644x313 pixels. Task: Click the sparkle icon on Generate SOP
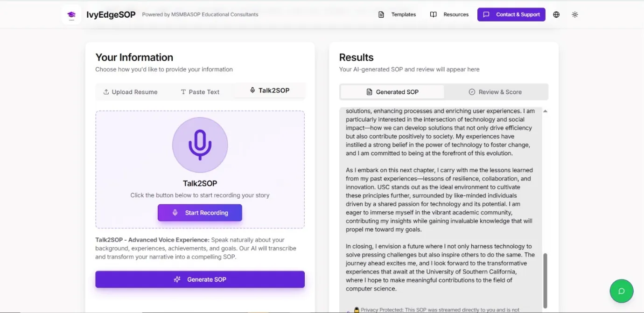177,279
